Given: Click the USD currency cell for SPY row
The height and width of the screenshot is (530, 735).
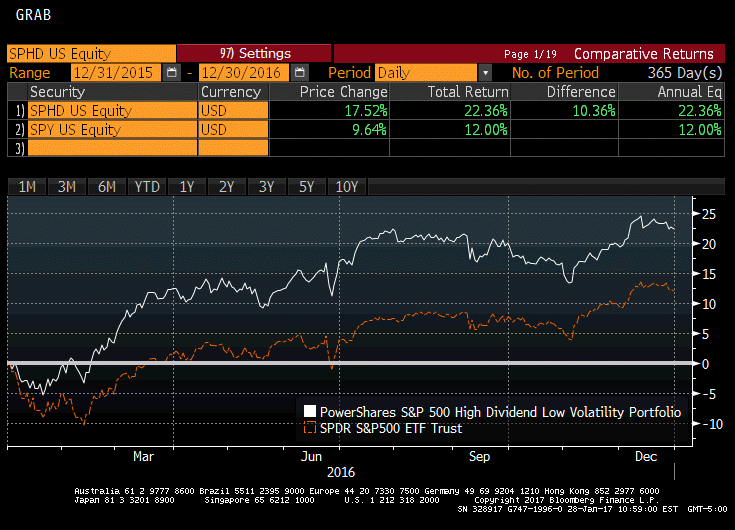Looking at the screenshot, I should point(233,129).
